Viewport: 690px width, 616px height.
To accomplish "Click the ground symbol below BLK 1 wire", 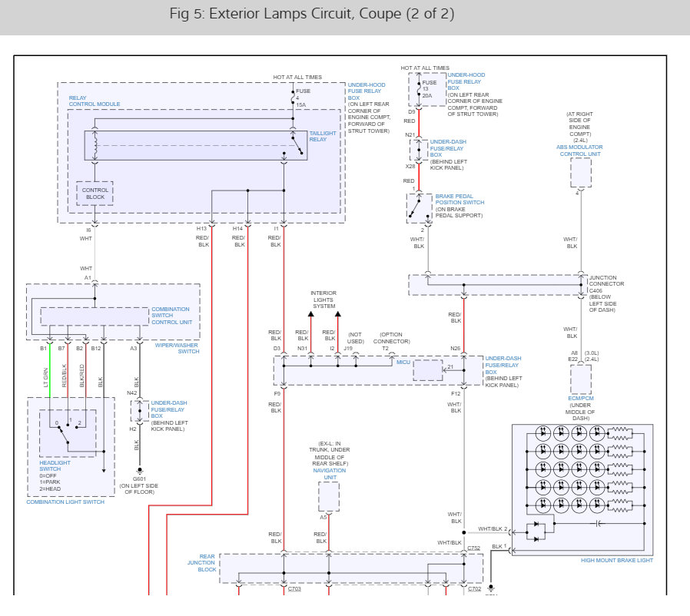I will click(491, 588).
